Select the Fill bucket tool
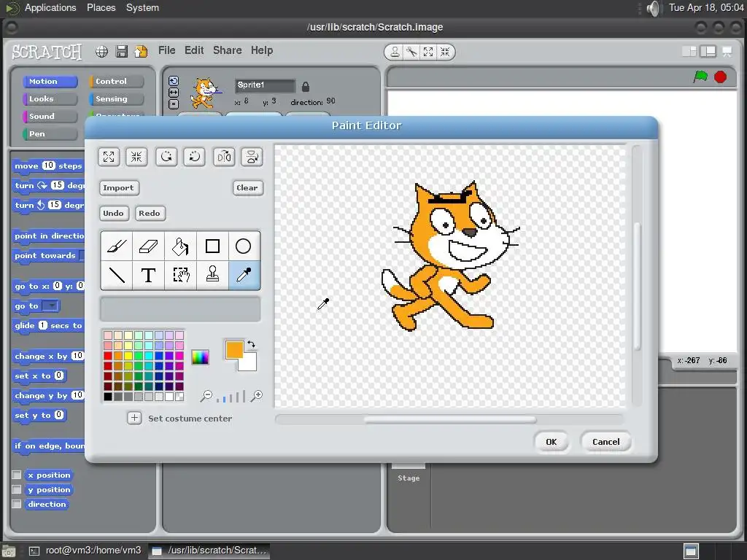 point(181,246)
